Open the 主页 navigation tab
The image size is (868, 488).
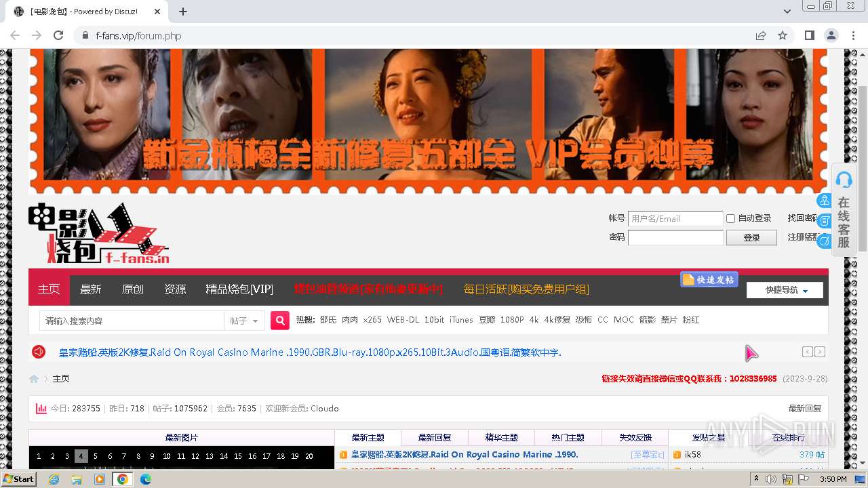pyautogui.click(x=49, y=289)
